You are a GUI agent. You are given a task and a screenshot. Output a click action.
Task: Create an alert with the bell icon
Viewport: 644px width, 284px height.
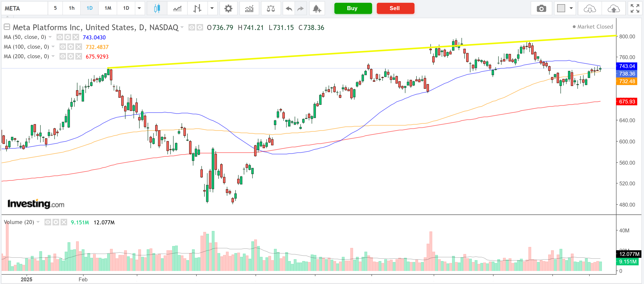[317, 9]
